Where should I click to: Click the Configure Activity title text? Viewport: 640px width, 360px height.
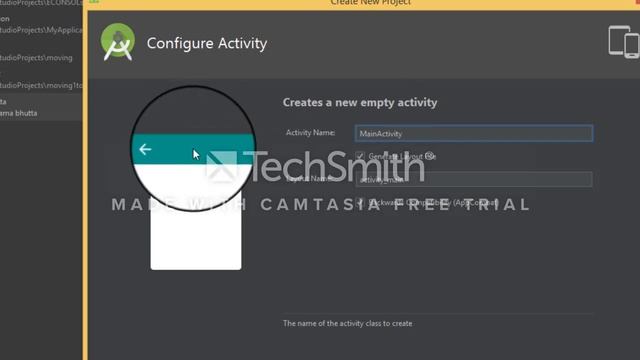207,43
